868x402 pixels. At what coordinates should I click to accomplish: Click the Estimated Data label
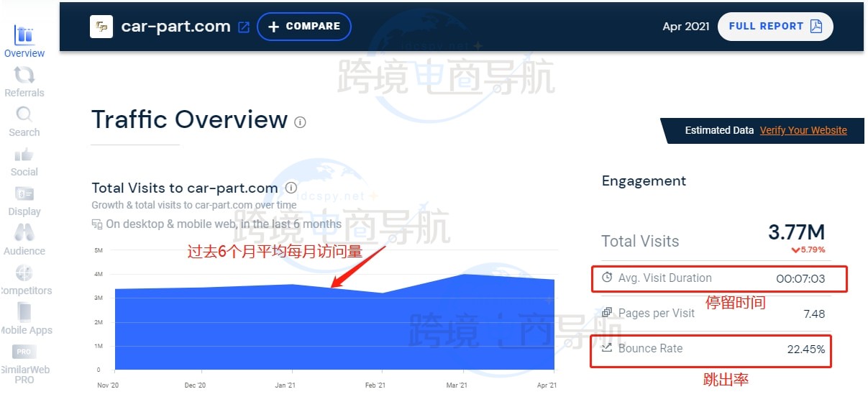point(719,130)
